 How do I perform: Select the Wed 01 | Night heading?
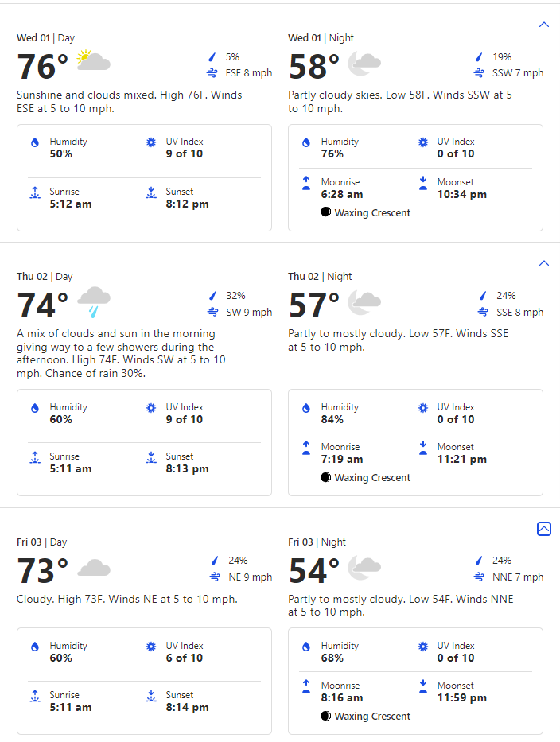(321, 38)
